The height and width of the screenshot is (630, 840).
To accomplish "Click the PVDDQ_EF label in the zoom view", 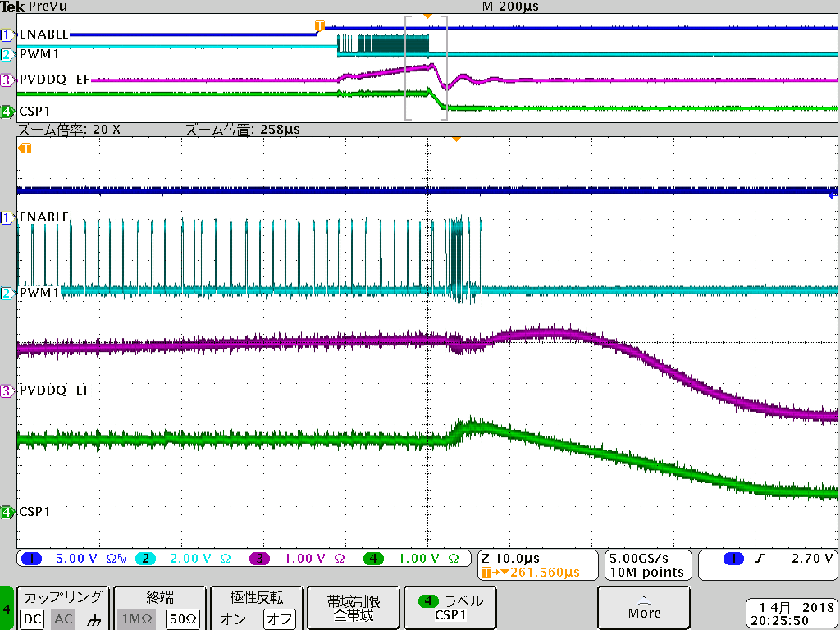I will point(55,390).
